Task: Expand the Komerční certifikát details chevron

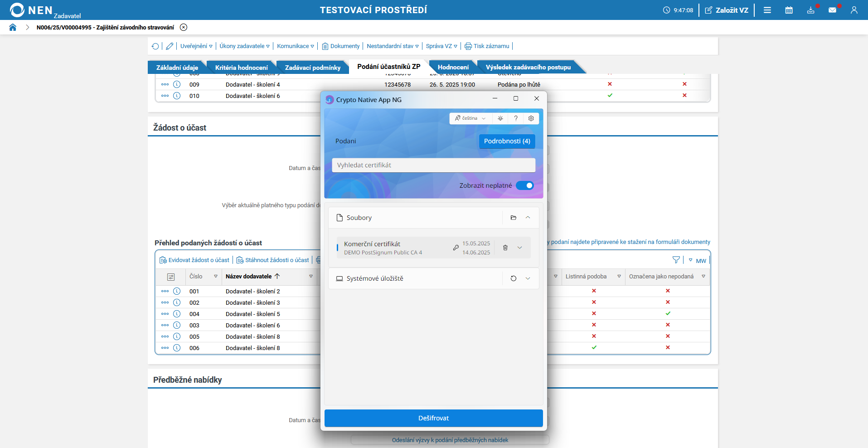Action: click(x=520, y=248)
